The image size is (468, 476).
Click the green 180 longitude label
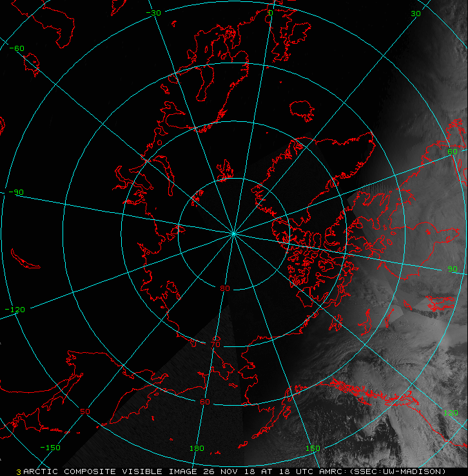point(197,448)
